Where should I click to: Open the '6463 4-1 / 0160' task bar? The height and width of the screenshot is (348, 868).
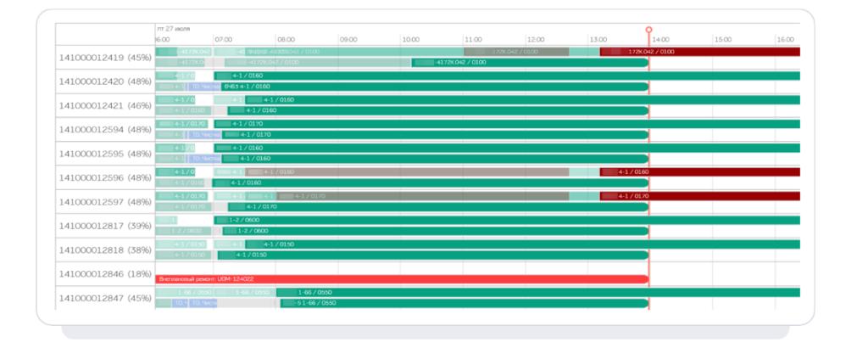[435, 87]
